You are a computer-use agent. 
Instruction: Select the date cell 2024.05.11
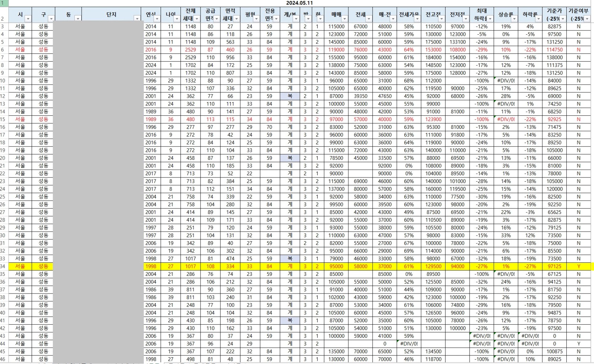click(x=299, y=3)
